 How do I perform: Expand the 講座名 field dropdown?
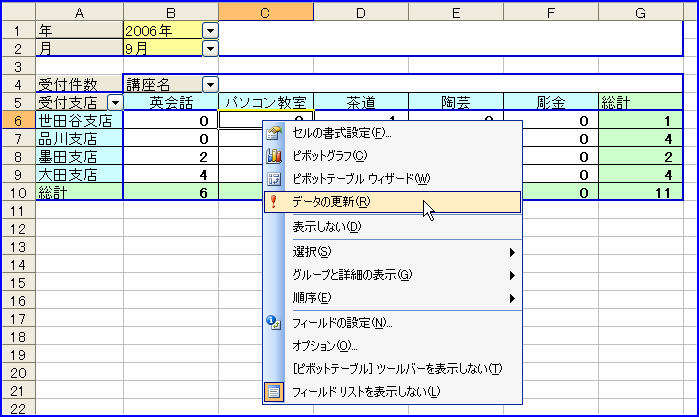click(x=210, y=84)
